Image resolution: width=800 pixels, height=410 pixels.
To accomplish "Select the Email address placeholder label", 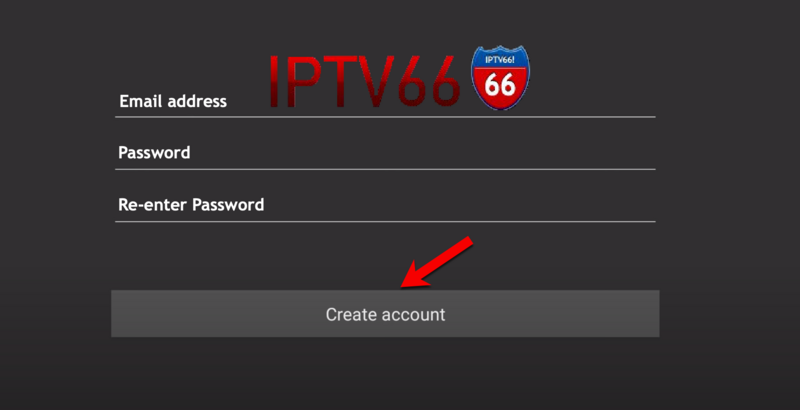I will point(173,101).
